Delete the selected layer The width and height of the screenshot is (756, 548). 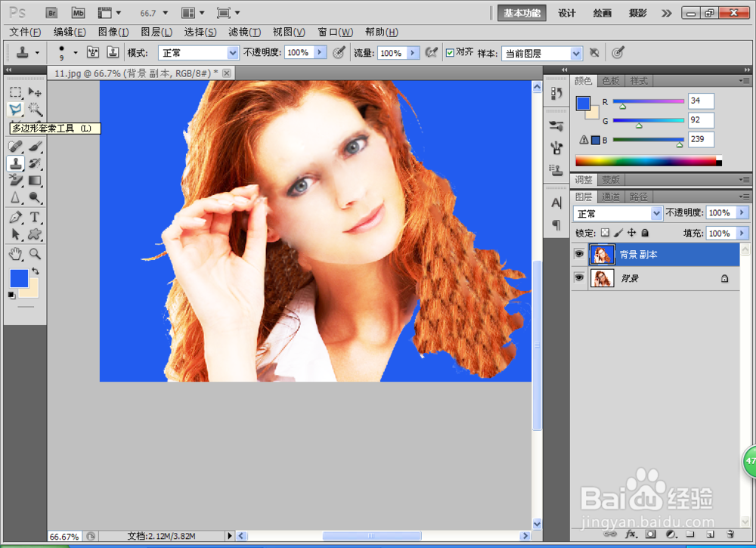tap(730, 534)
